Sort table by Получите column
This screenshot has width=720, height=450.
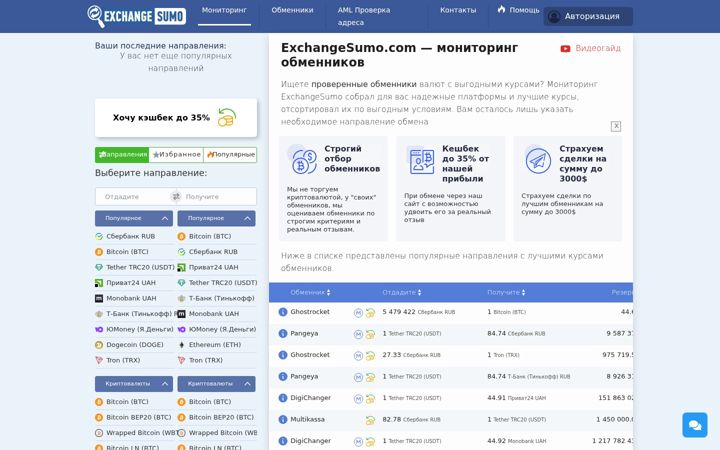[x=506, y=292]
